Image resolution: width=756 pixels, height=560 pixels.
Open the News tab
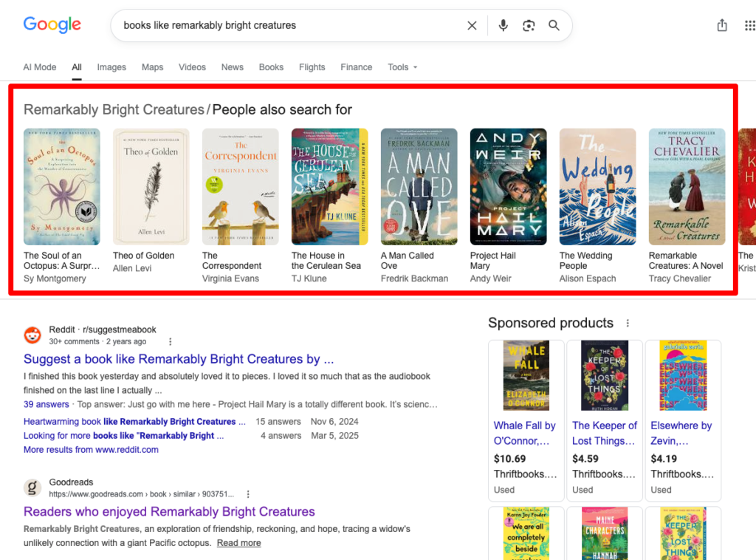232,67
